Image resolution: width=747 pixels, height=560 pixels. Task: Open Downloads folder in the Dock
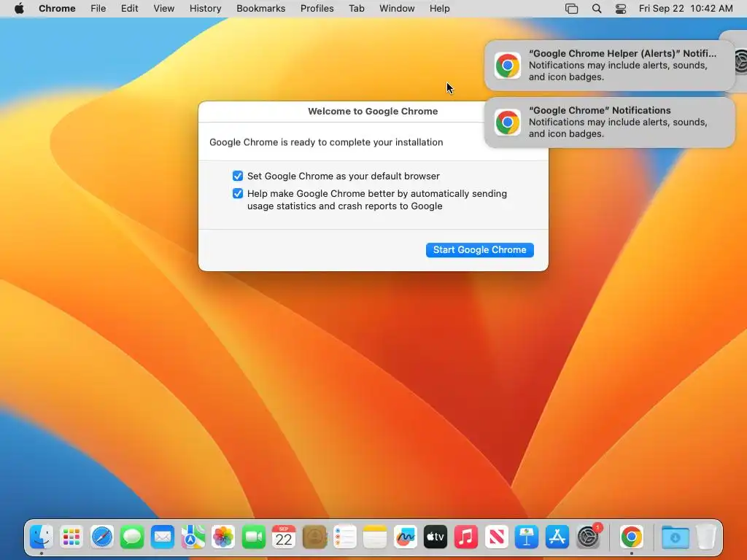(x=675, y=537)
